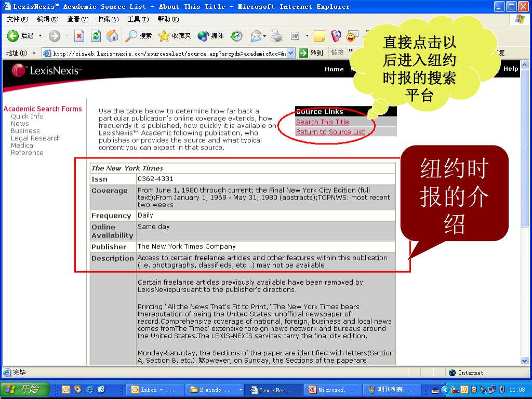Open the Back button history dropdown arrow
Viewport: 532px width, 399px height.
[x=40, y=36]
